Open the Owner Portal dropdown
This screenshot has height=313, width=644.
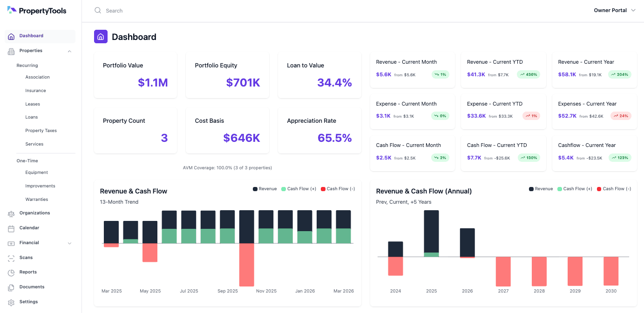point(614,10)
